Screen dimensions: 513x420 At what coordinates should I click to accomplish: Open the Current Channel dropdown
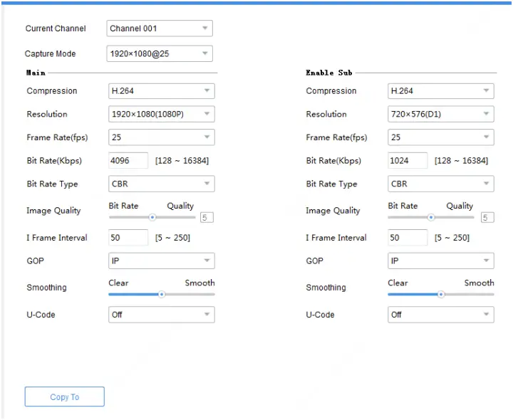click(x=160, y=28)
